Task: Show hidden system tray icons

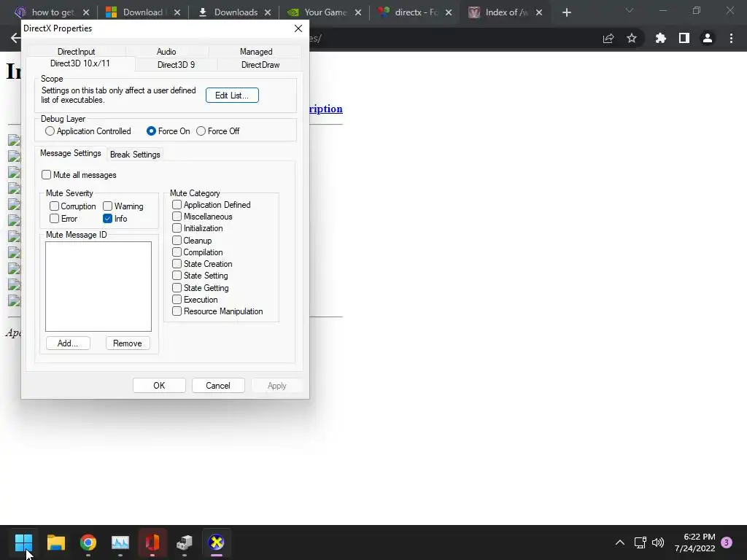Action: 620,542
